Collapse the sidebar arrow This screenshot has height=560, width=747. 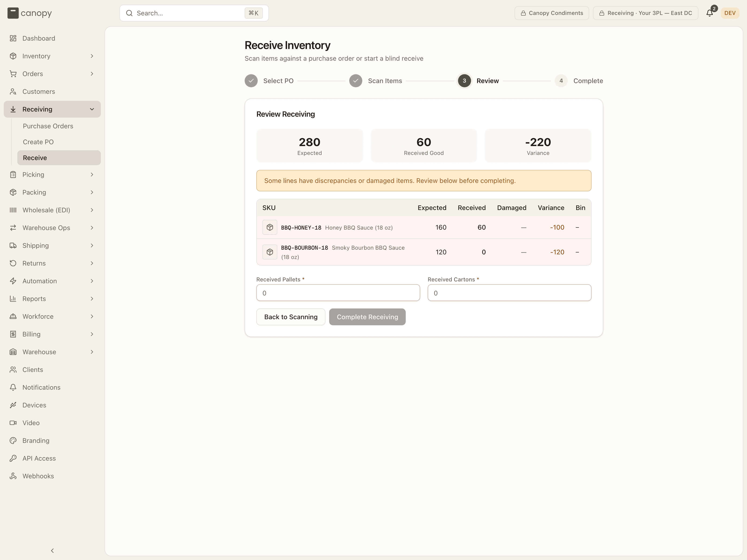pos(52,550)
